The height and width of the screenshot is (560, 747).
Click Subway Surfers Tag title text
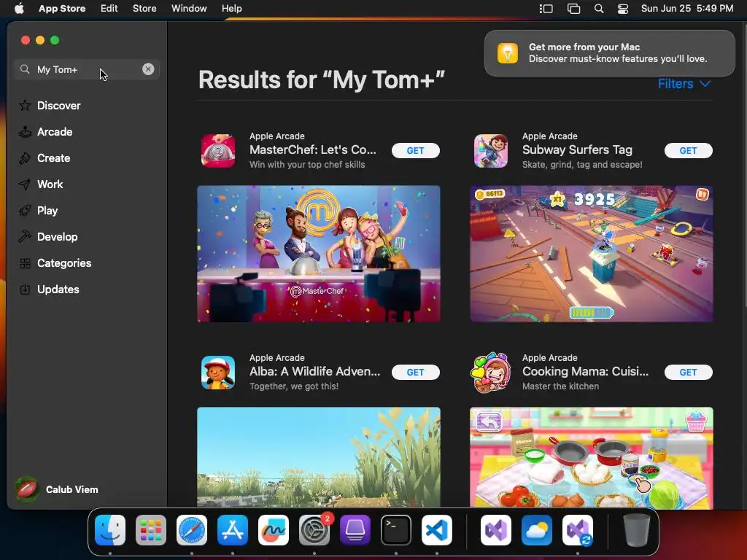577,149
